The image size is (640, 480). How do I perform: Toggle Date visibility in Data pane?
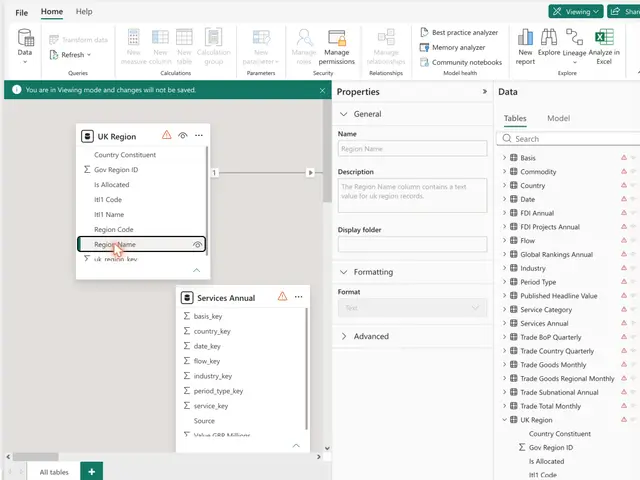(633, 199)
